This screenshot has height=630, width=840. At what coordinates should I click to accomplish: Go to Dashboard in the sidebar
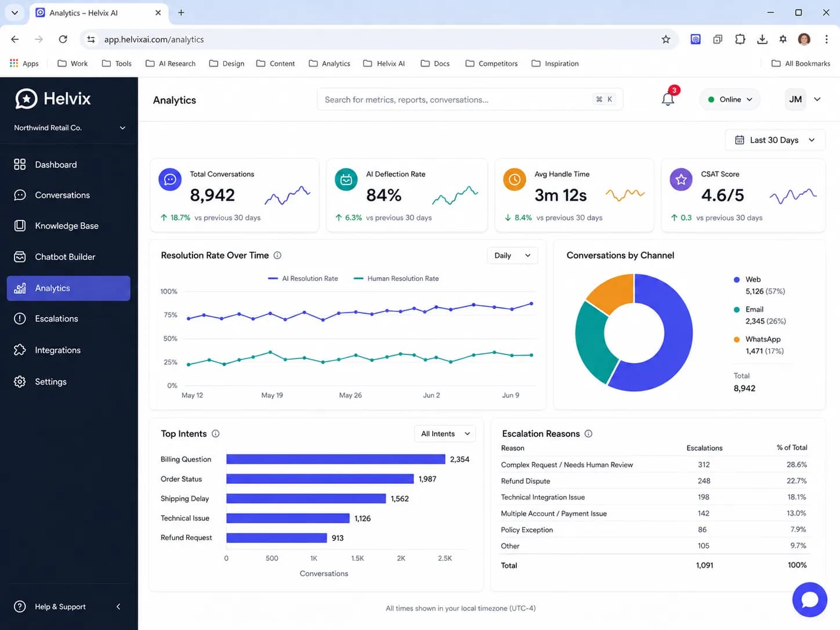point(68,165)
